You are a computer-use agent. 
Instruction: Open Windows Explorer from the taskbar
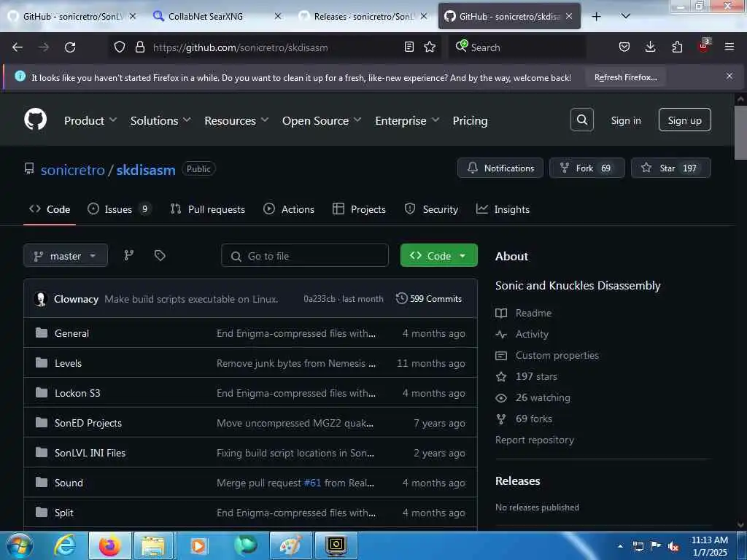pyautogui.click(x=153, y=545)
